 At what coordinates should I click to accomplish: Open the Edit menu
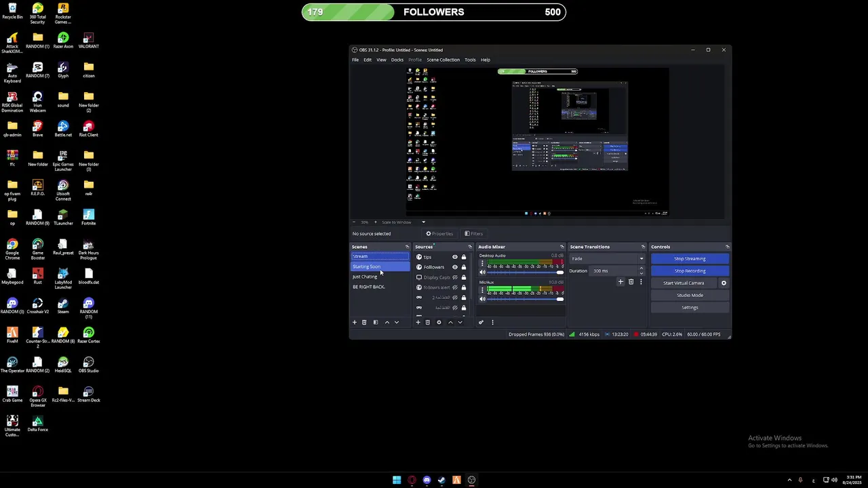pos(368,60)
